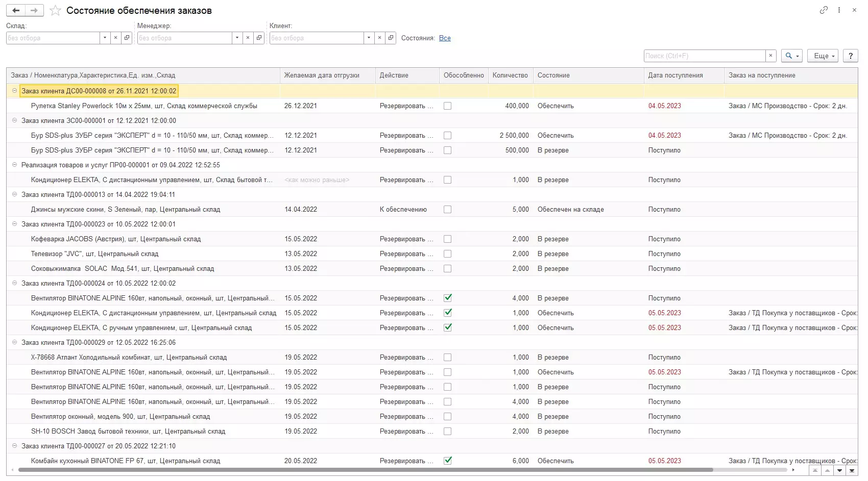Click the Все states link
Viewport: 868px width, 481px height.
point(445,38)
